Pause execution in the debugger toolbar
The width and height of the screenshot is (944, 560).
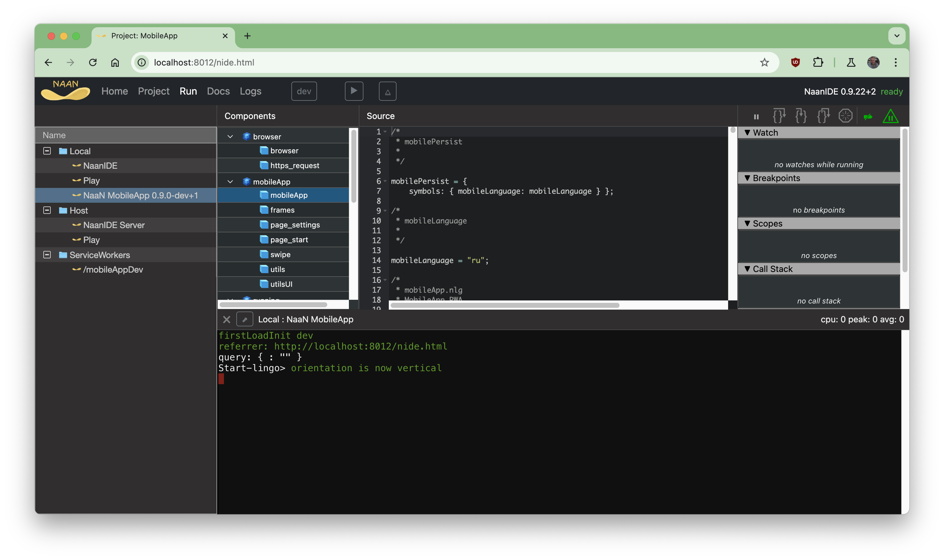click(x=757, y=116)
